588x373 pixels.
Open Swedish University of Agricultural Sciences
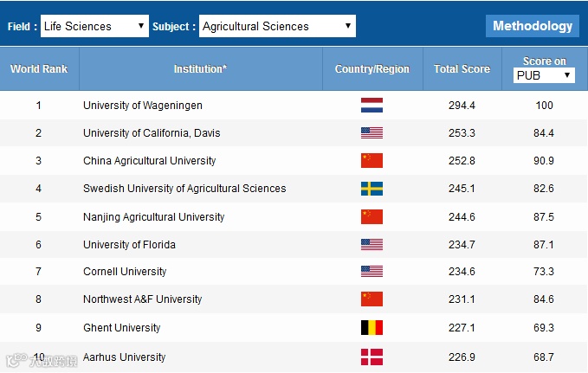coord(184,189)
